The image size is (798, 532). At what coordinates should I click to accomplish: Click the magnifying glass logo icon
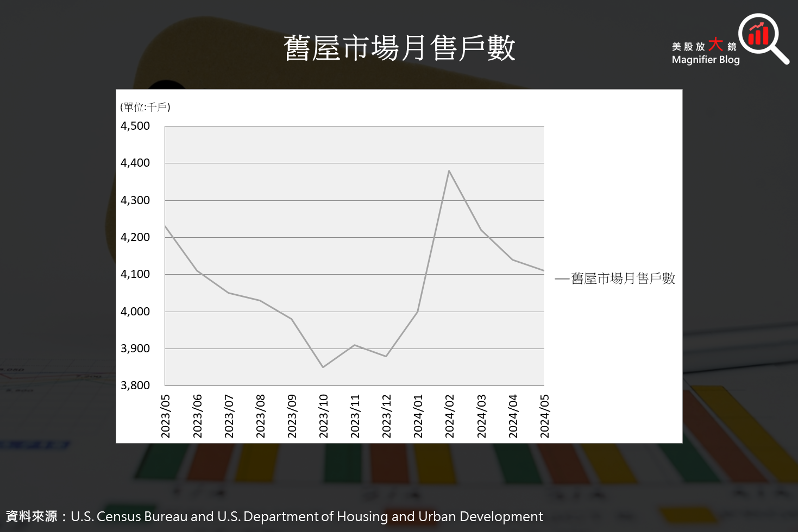click(x=763, y=38)
